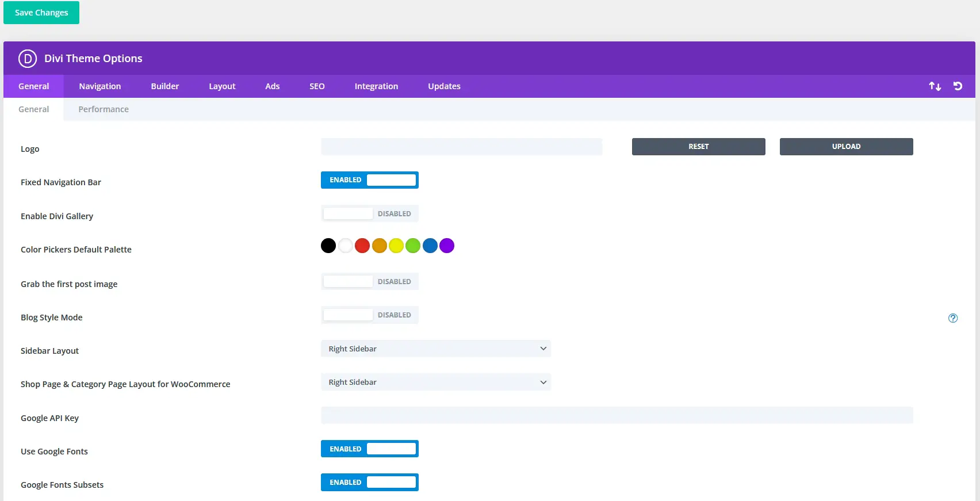The width and height of the screenshot is (980, 501).
Task: Pick the blue palette swatch
Action: [430, 246]
